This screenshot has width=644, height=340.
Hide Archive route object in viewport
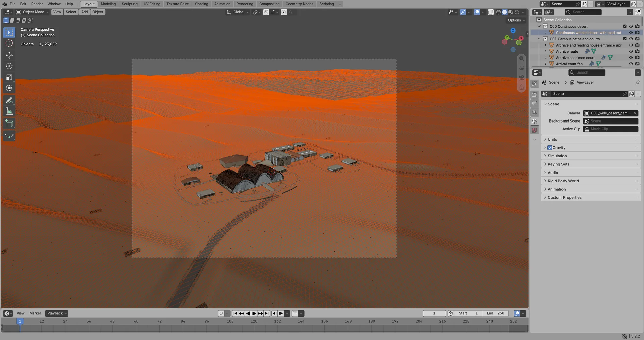[631, 51]
